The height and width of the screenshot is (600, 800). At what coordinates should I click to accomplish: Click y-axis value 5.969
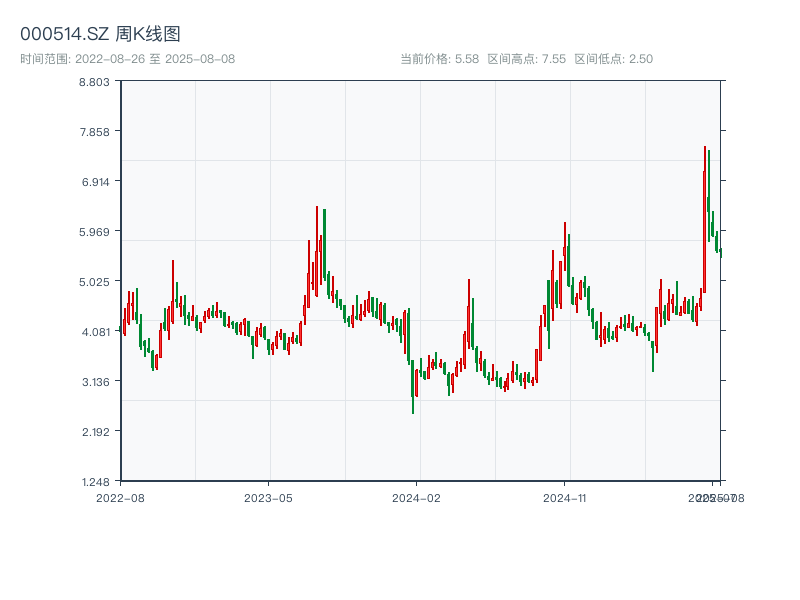point(94,232)
